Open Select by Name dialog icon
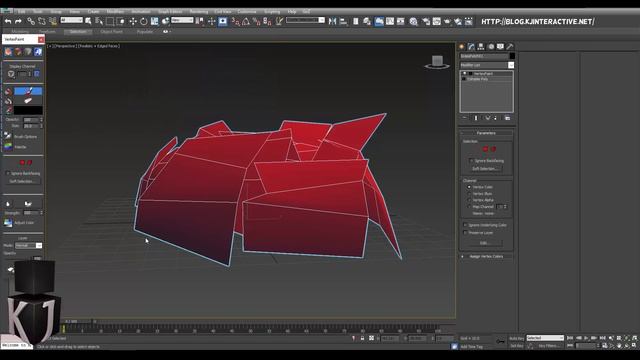Viewport: 640px width, 360px height. click(x=99, y=21)
